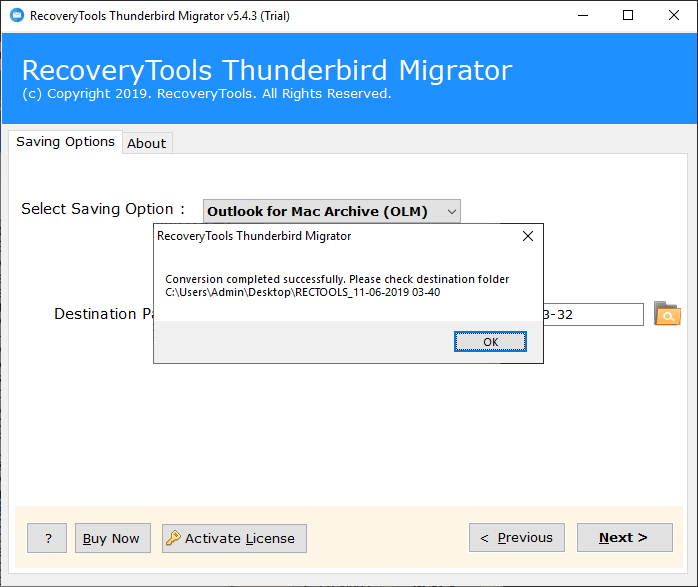The image size is (698, 587).
Task: Click the browse folder icon beside destination path
Action: pos(667,314)
